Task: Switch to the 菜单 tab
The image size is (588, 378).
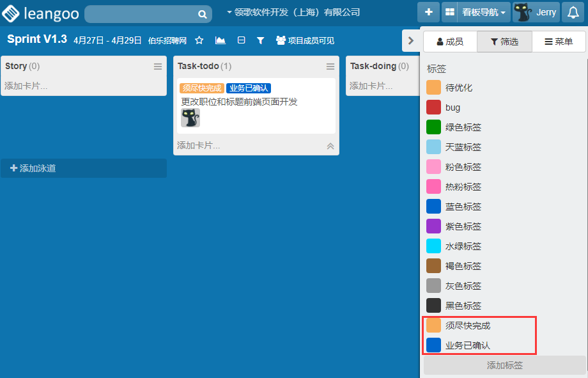Action: tap(558, 42)
